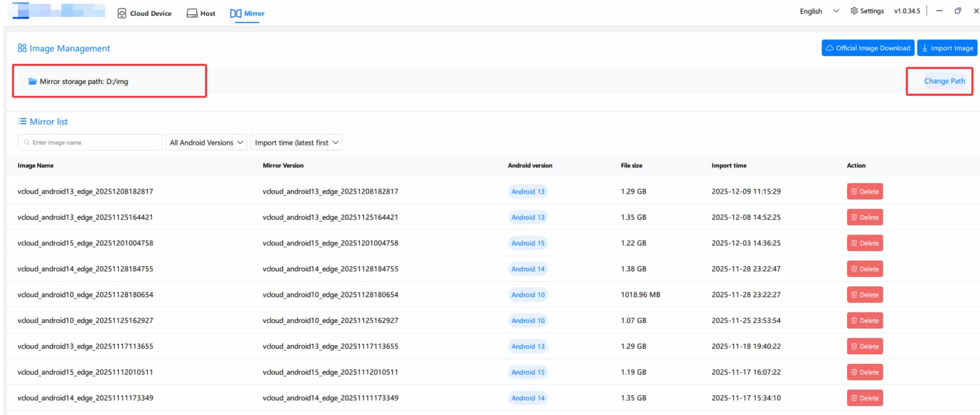Type in the Enter image name field

click(x=93, y=142)
